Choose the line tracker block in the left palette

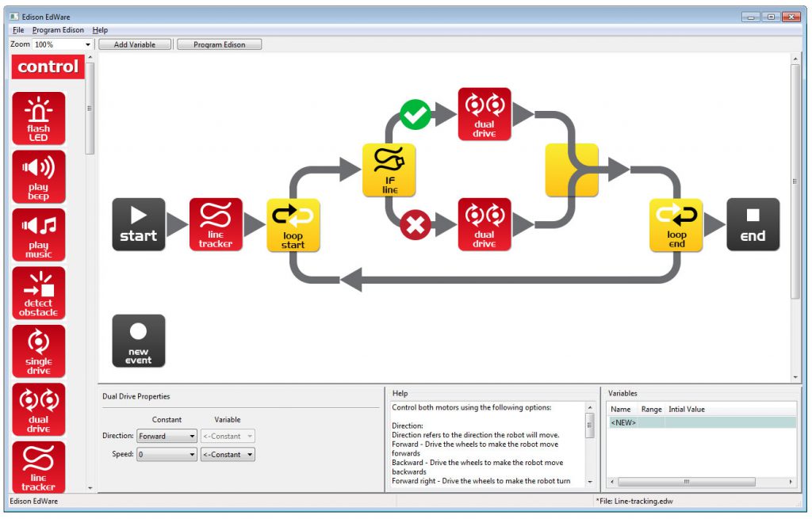click(x=39, y=467)
